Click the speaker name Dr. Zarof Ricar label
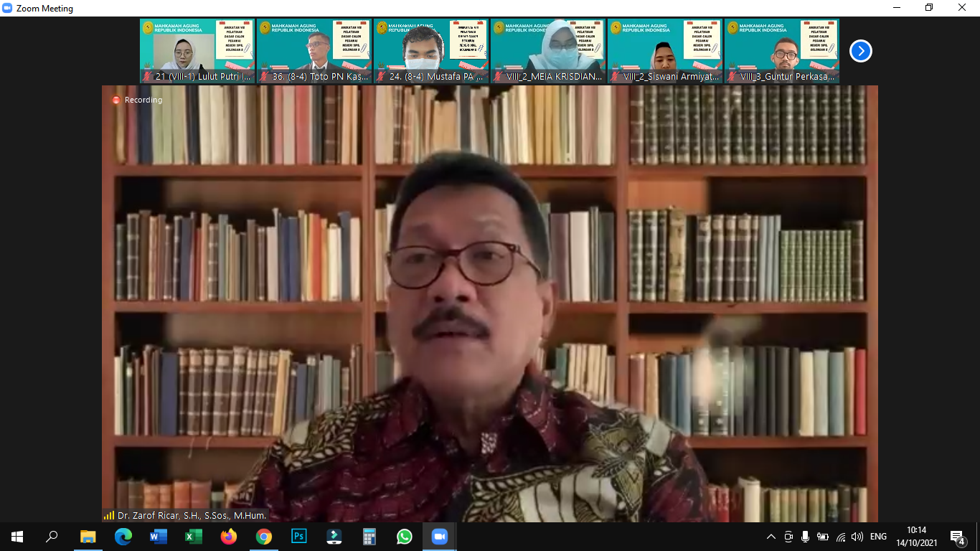 point(192,515)
